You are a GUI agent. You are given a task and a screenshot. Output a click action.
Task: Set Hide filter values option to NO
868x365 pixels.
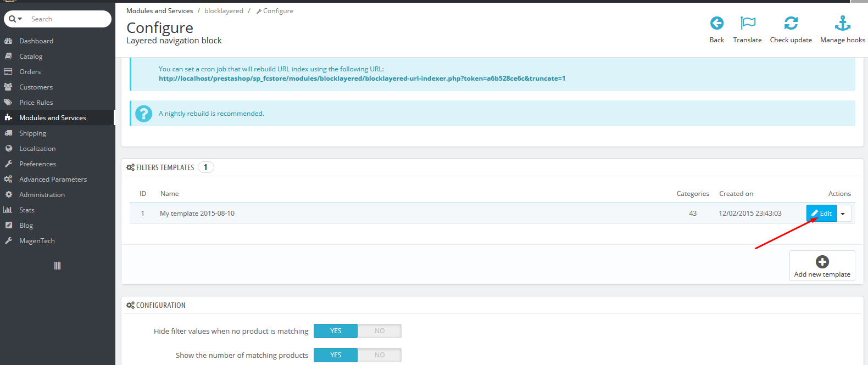[x=380, y=331]
